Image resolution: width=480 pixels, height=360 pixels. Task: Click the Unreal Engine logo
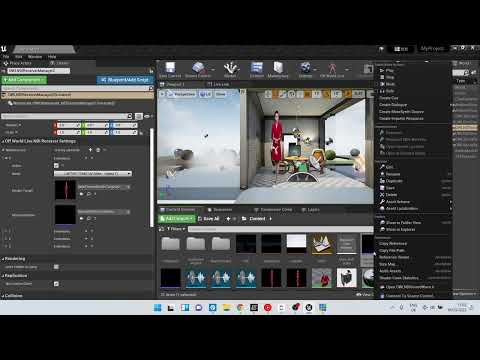4,49
